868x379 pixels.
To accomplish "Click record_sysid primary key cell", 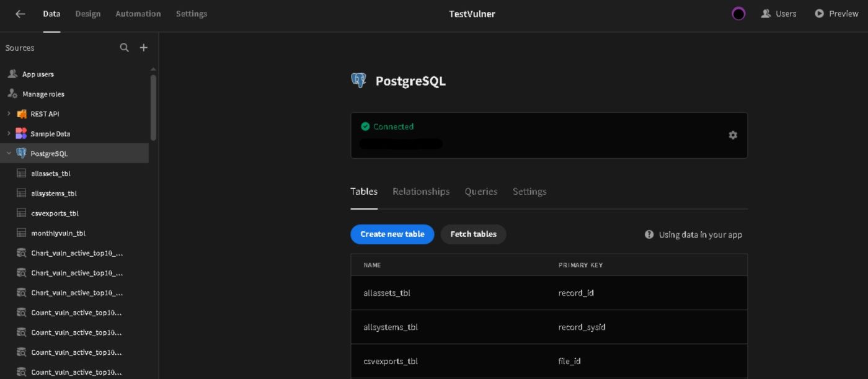I will tap(582, 327).
